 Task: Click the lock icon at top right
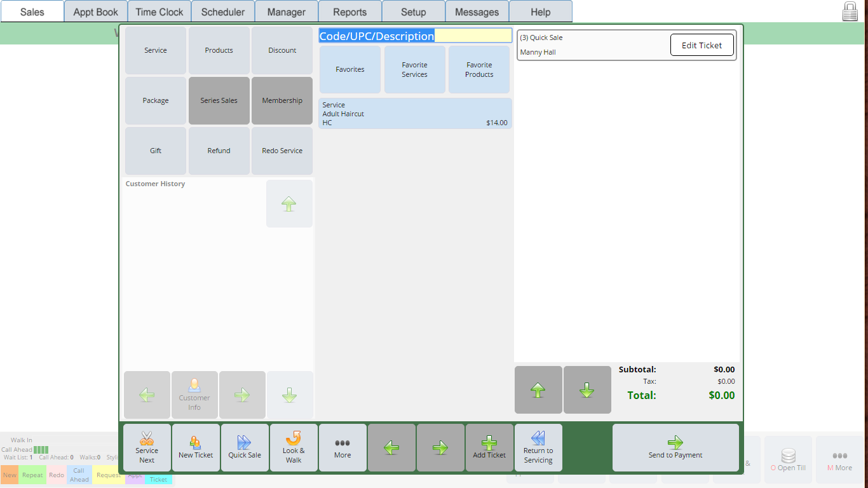[850, 11]
